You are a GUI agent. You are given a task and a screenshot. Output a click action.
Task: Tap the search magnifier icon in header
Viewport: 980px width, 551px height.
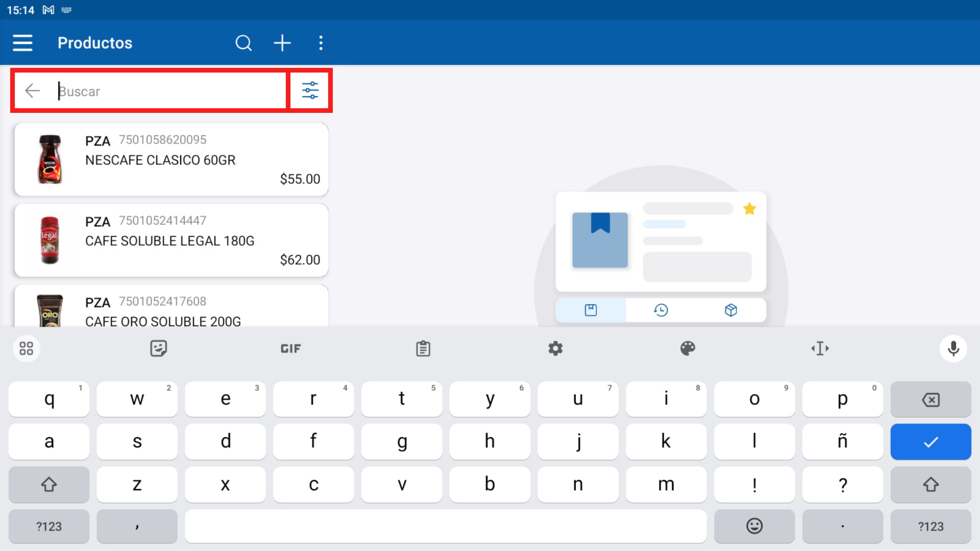coord(243,43)
